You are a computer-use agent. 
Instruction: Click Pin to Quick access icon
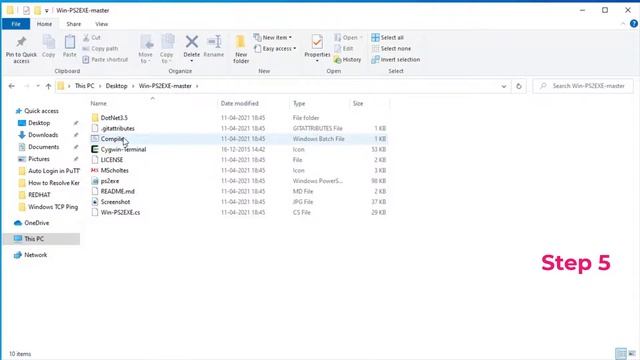pyautogui.click(x=21, y=42)
